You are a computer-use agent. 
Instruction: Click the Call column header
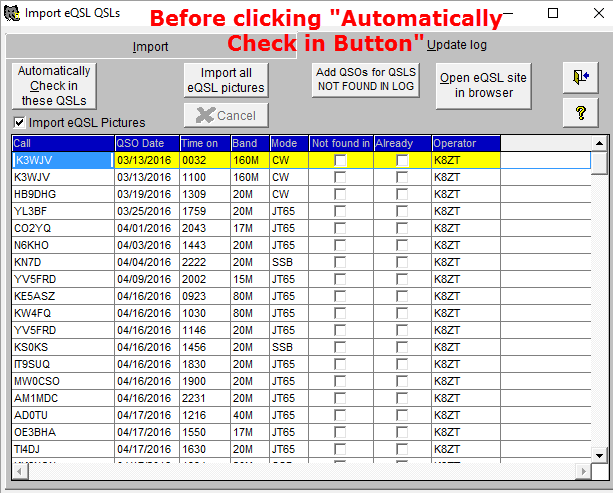tap(63, 143)
